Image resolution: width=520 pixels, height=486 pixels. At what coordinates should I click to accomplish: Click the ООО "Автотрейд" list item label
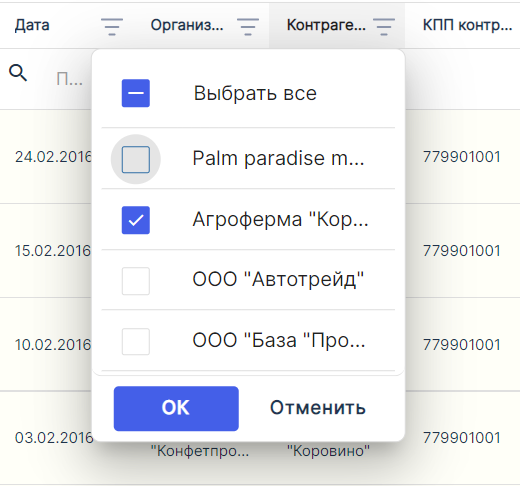pos(278,279)
